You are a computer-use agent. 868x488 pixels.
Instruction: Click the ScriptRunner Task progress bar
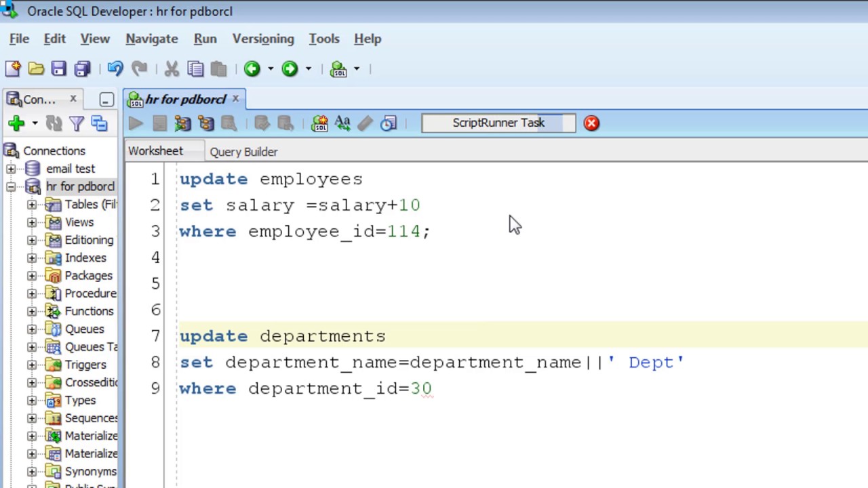(498, 123)
